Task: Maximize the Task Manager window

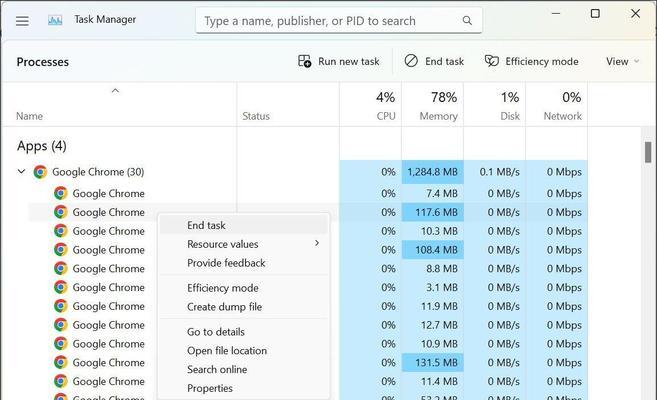Action: (x=595, y=14)
